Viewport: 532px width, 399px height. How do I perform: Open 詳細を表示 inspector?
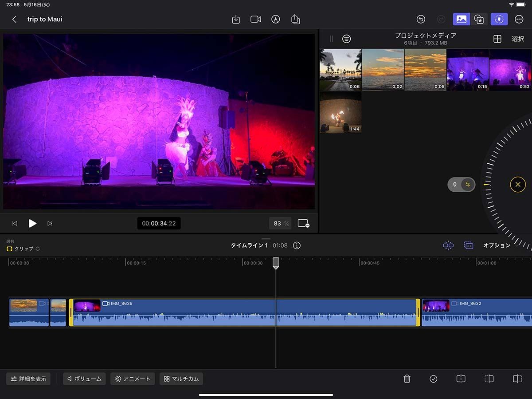point(28,379)
